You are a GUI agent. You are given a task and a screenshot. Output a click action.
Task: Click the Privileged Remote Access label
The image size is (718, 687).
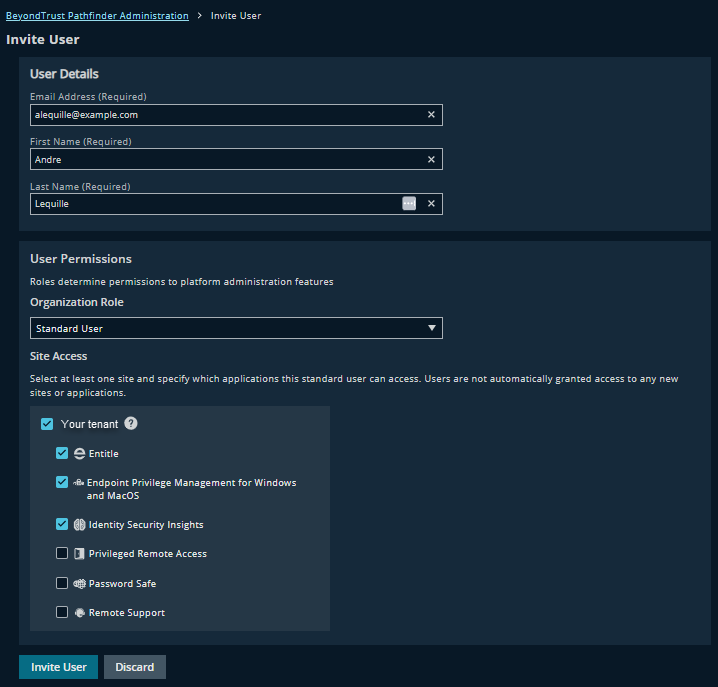(147, 554)
